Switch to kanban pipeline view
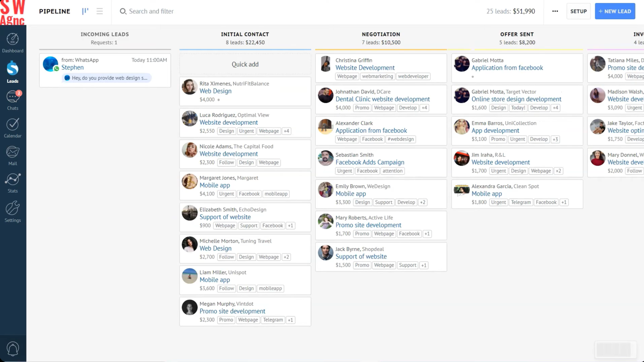Image resolution: width=644 pixels, height=362 pixels. tap(85, 11)
